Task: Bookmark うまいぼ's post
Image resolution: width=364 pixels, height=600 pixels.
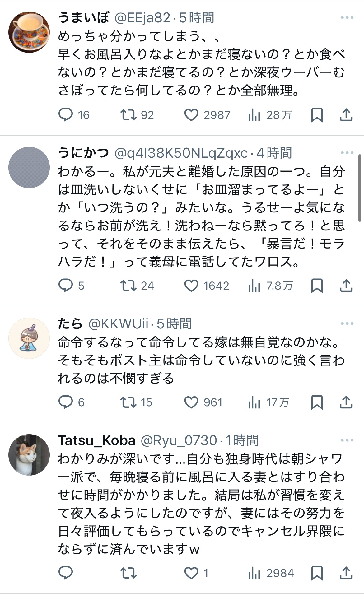Action: click(x=317, y=115)
